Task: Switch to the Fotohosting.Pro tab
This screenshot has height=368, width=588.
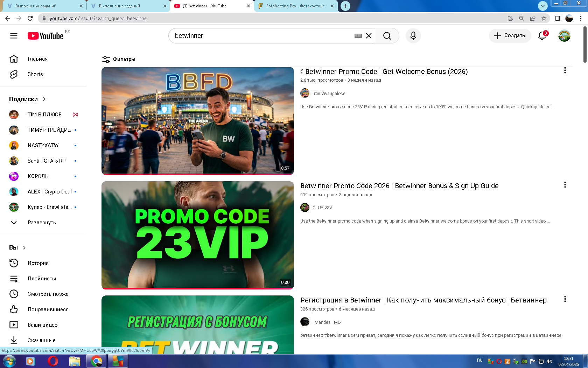Action: click(296, 6)
